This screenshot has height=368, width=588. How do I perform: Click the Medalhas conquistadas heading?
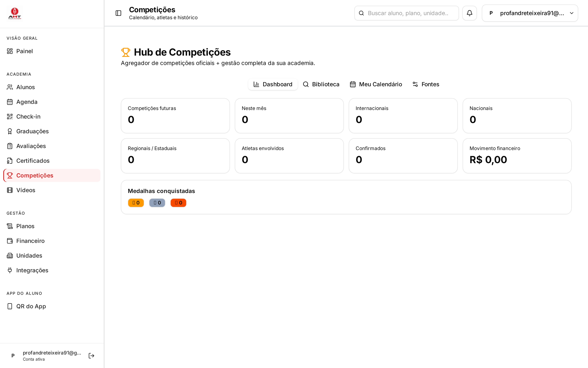[161, 191]
